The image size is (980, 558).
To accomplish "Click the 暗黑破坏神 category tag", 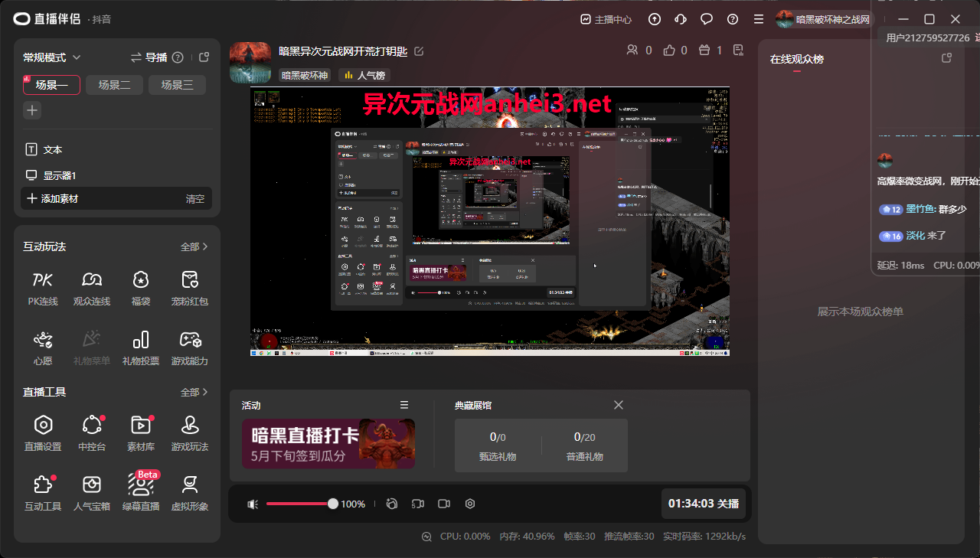I will coord(304,75).
